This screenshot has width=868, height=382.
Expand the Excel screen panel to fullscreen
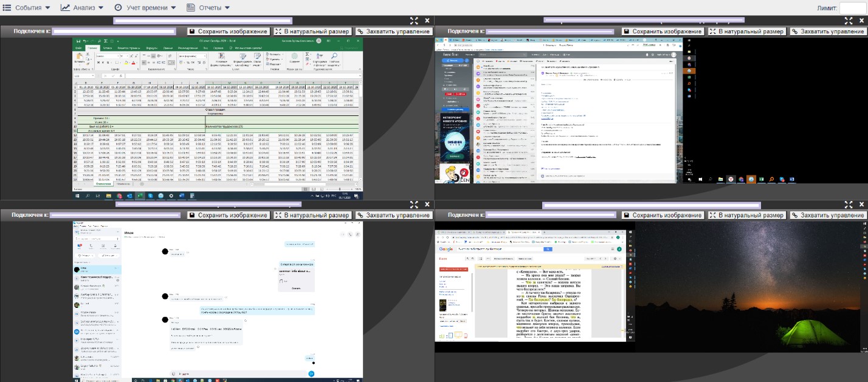tap(414, 21)
